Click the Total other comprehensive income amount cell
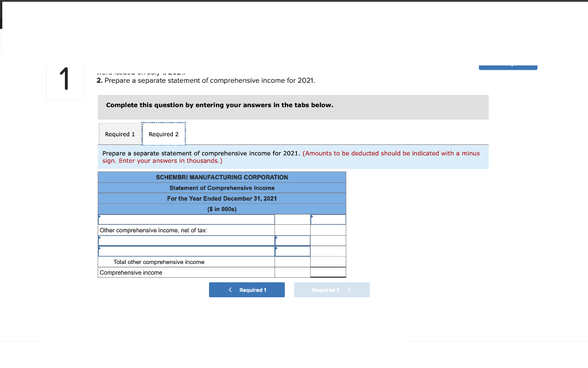The width and height of the screenshot is (588, 368). click(328, 262)
